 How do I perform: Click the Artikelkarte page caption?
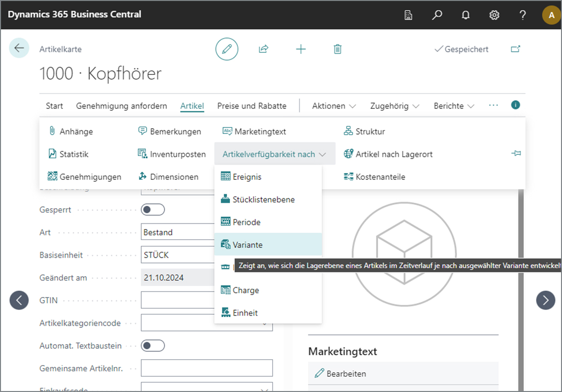61,49
